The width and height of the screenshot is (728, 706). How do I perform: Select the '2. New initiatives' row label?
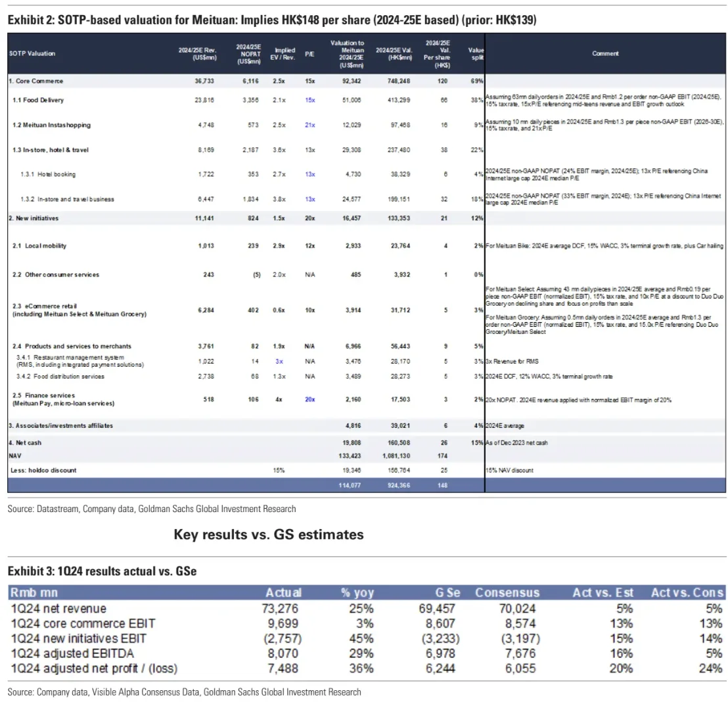pos(34,218)
